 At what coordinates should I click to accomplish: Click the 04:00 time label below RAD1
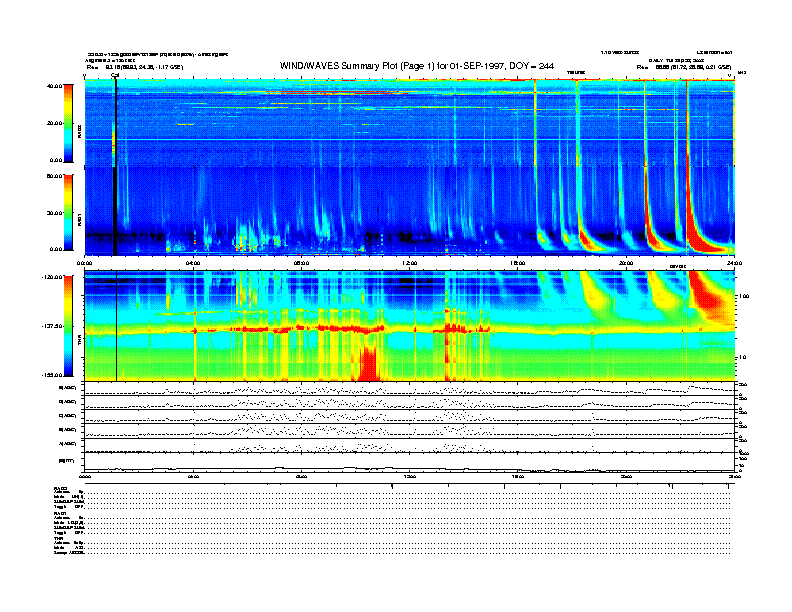pyautogui.click(x=193, y=263)
